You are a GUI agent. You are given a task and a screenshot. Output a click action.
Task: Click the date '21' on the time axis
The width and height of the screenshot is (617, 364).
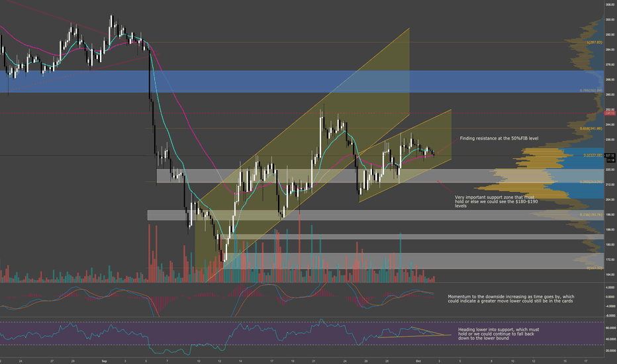click(314, 361)
